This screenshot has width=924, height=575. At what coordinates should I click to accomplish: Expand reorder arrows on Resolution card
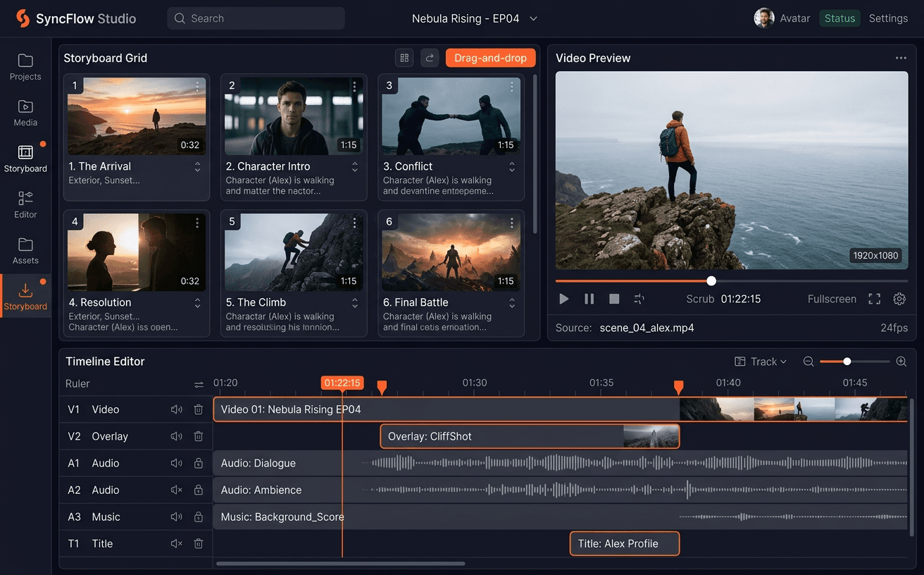(x=197, y=303)
